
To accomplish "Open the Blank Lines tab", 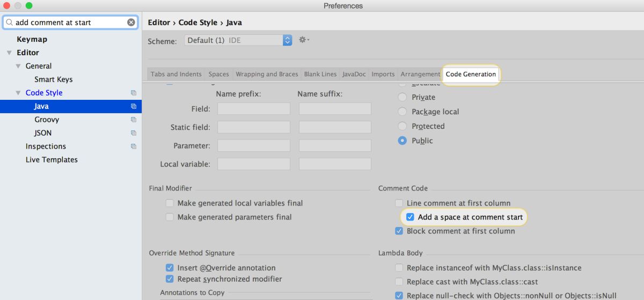I will tap(320, 74).
